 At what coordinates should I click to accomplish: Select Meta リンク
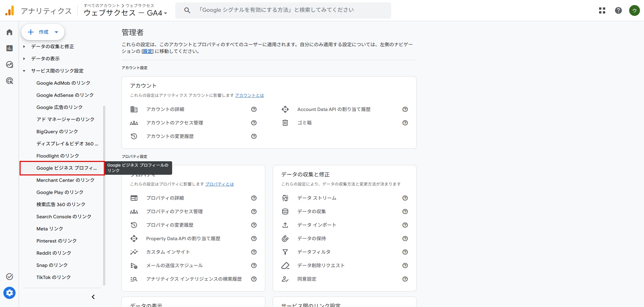[x=50, y=229]
